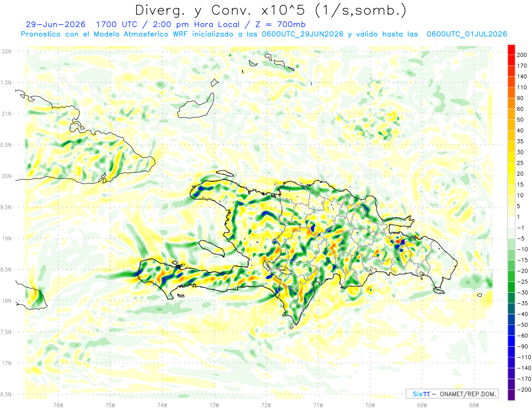Click the colorbar value '-60'
The width and height of the screenshot is (532, 411).
point(523,336)
